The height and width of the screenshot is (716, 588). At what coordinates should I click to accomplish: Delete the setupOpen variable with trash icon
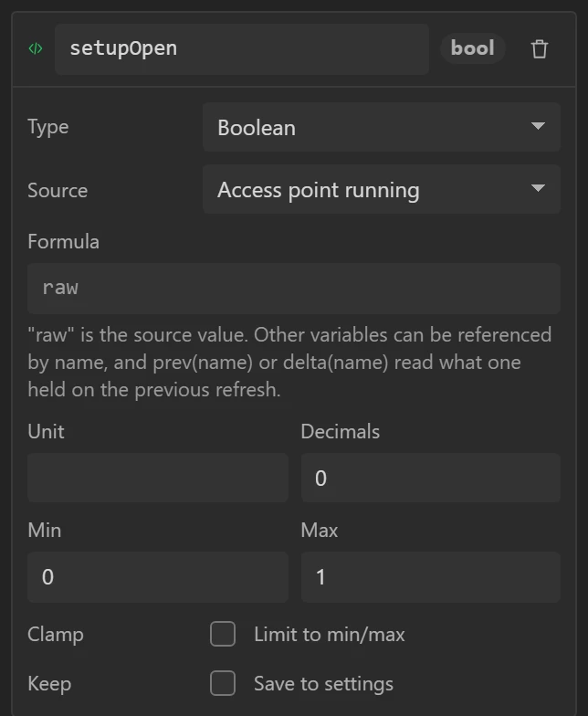pyautogui.click(x=539, y=49)
